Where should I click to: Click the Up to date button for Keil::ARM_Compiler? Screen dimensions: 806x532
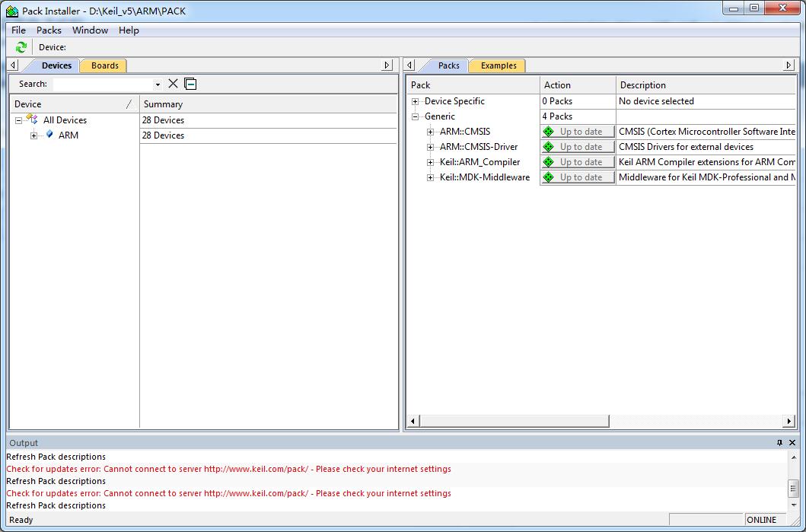pyautogui.click(x=578, y=162)
